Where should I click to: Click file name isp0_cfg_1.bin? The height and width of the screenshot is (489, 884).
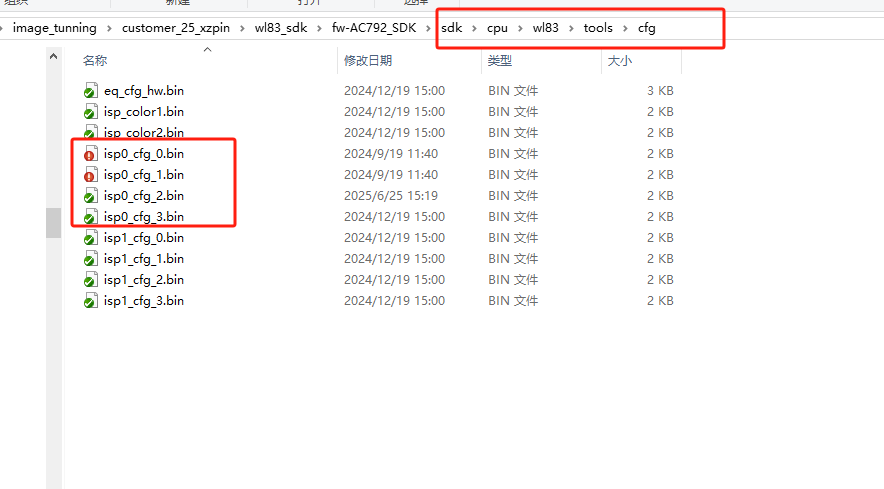tap(144, 175)
